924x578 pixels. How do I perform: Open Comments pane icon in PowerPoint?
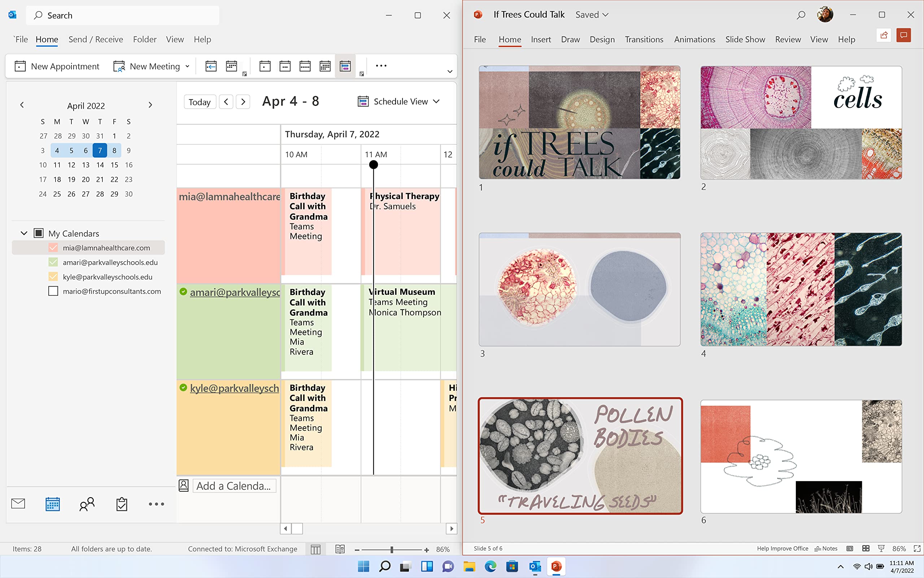[904, 35]
